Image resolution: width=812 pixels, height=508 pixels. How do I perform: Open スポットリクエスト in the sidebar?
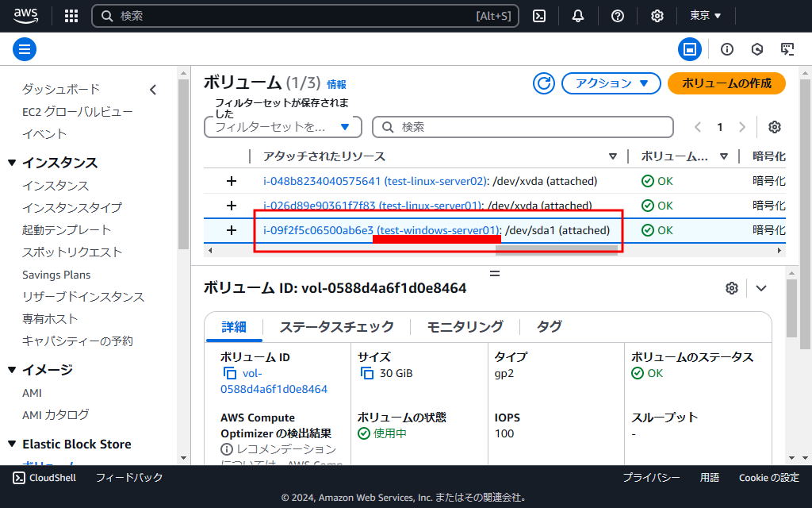tap(72, 252)
